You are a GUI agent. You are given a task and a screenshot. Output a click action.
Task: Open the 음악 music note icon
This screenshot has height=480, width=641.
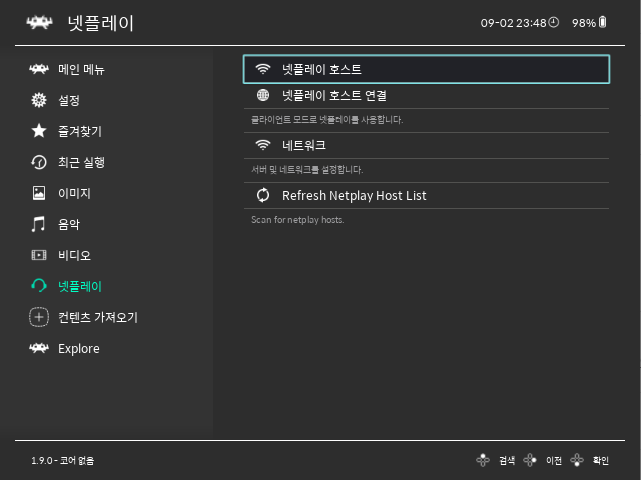(38, 224)
